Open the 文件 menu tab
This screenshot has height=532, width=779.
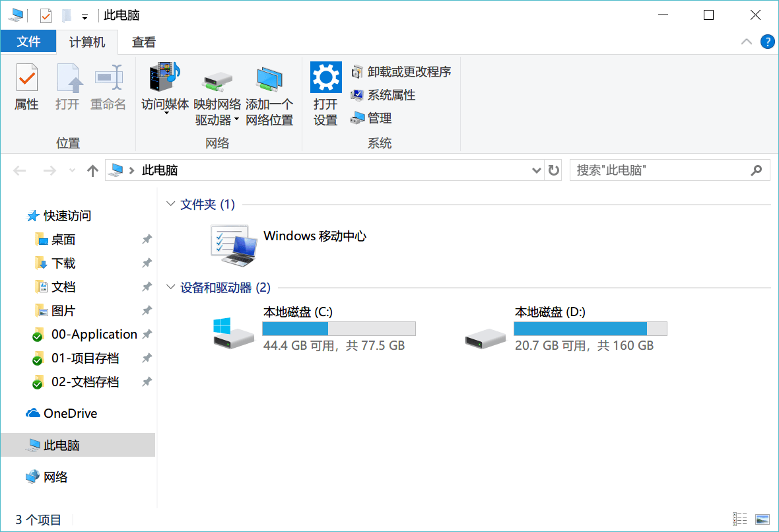28,42
